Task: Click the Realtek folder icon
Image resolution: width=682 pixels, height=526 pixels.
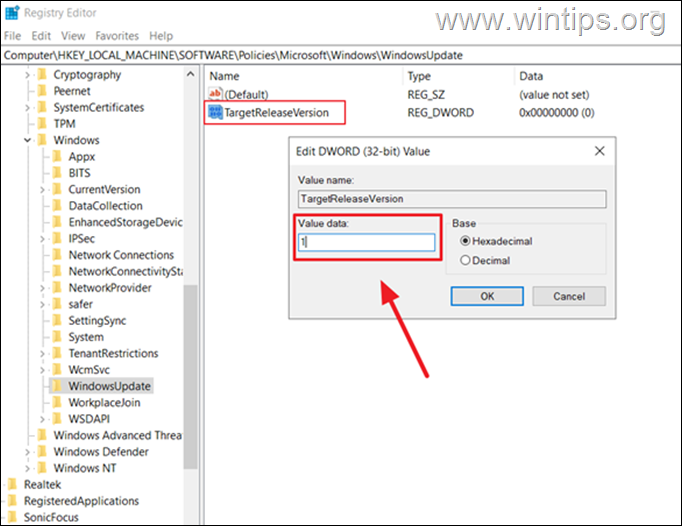Action: tap(13, 484)
